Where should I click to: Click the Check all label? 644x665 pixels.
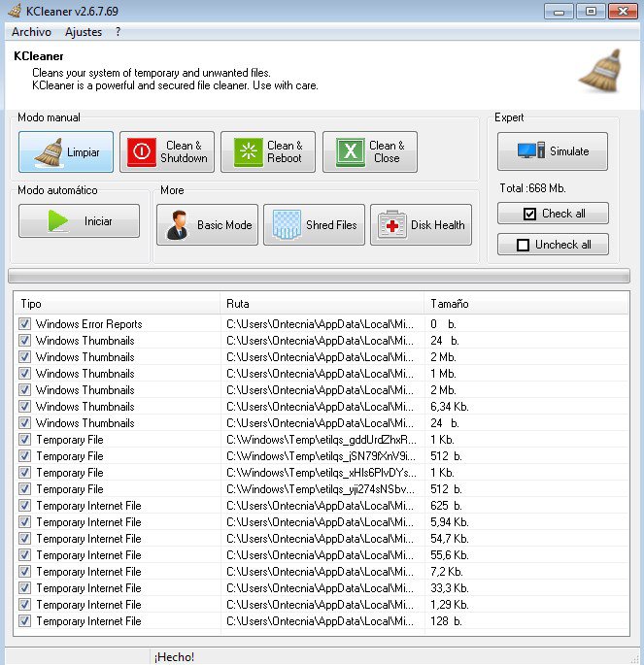563,214
